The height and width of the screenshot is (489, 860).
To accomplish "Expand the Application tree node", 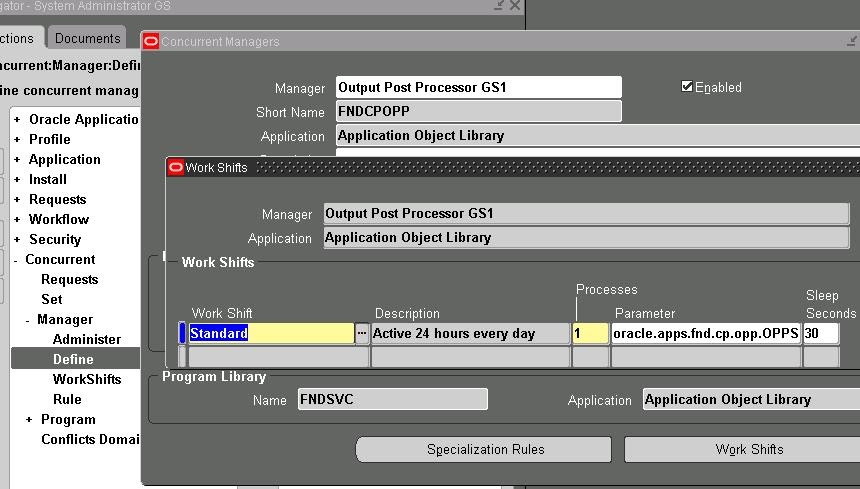I will click(x=17, y=160).
